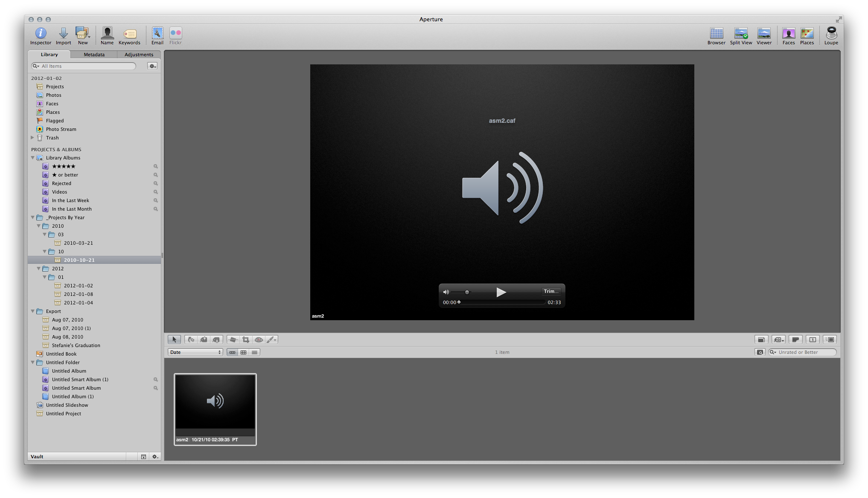This screenshot has width=868, height=498.
Task: Open the Date sort dropdown
Action: click(x=195, y=353)
